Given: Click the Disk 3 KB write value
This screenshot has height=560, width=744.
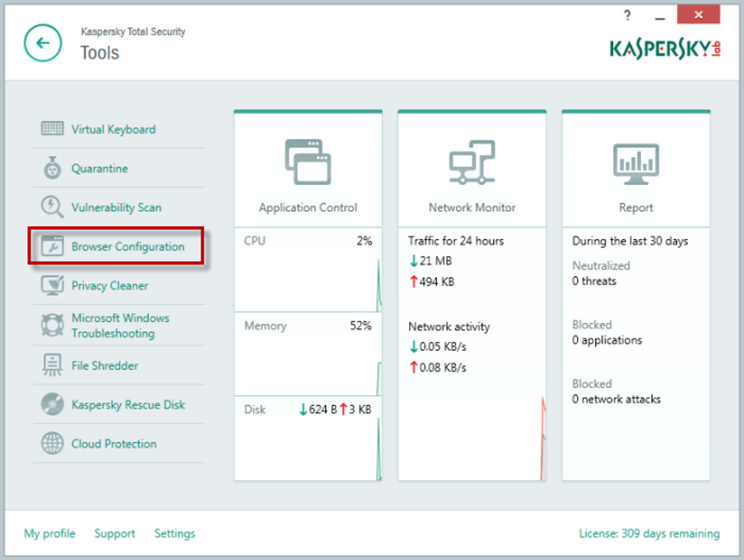Looking at the screenshot, I should coord(356,409).
